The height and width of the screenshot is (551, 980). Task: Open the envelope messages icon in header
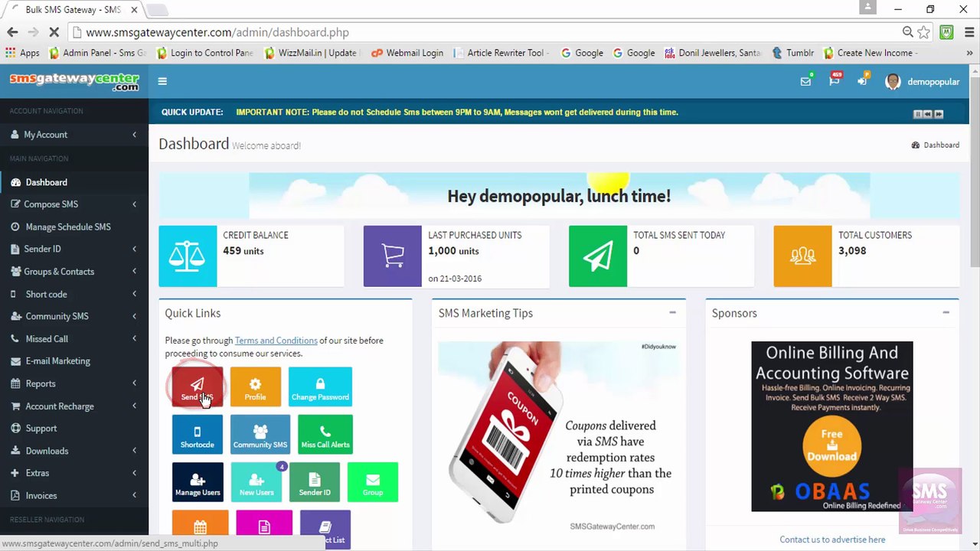(805, 81)
